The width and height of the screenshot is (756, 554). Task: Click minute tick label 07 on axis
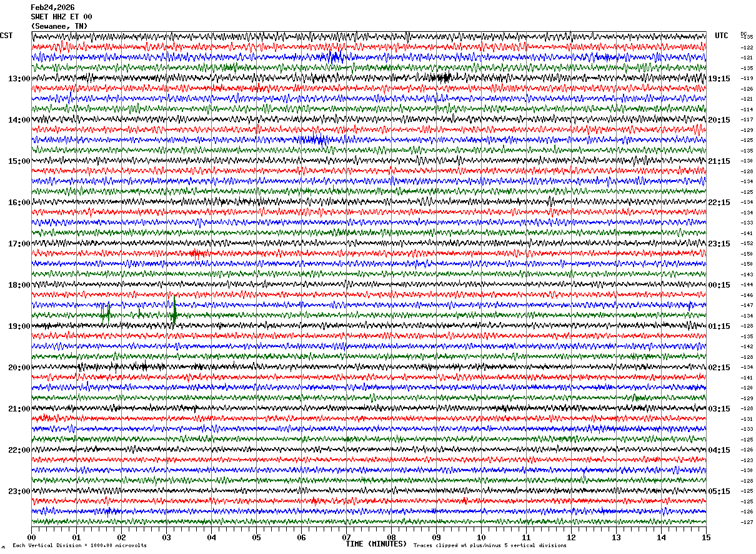[x=346, y=537]
